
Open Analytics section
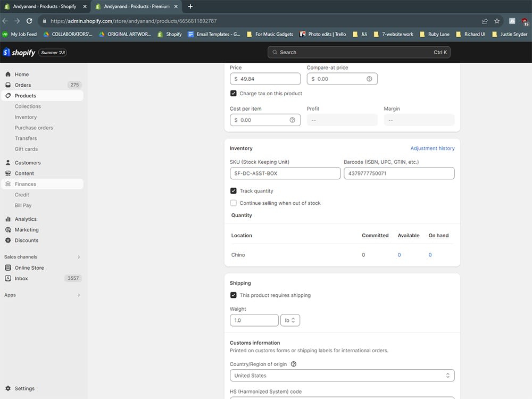click(x=26, y=219)
